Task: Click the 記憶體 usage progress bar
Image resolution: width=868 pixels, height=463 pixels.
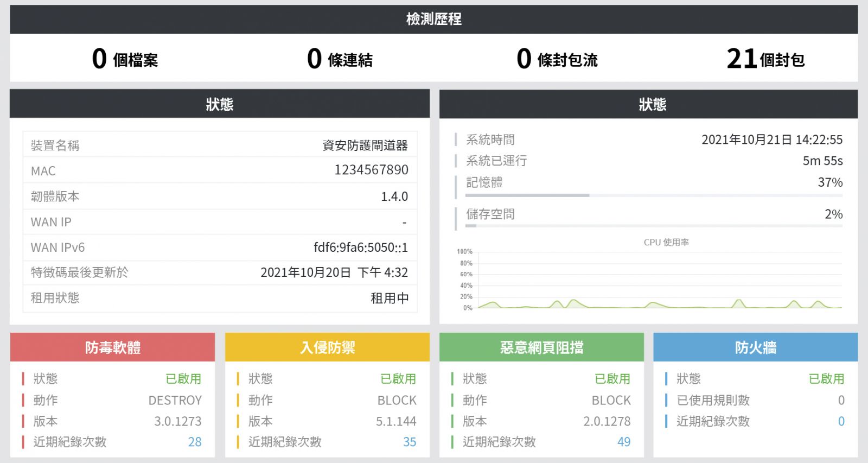Action: pyautogui.click(x=653, y=195)
